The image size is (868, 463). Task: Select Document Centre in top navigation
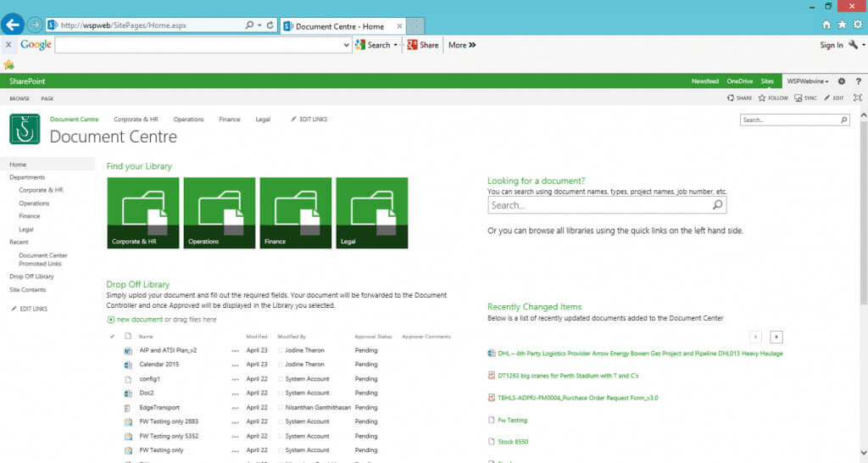[x=75, y=119]
